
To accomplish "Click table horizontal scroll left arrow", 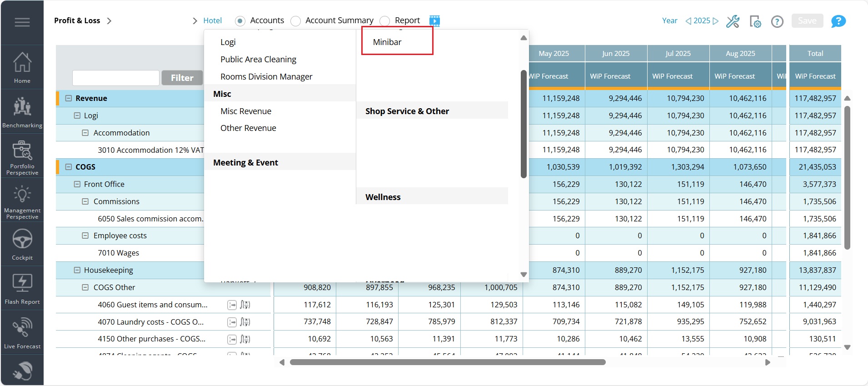I will point(282,362).
